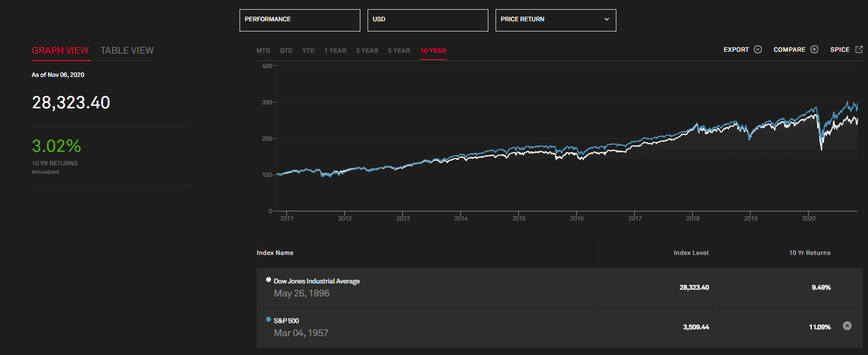Viewport: 868px width, 355px height.
Task: Open the Price Return dropdown
Action: point(555,20)
